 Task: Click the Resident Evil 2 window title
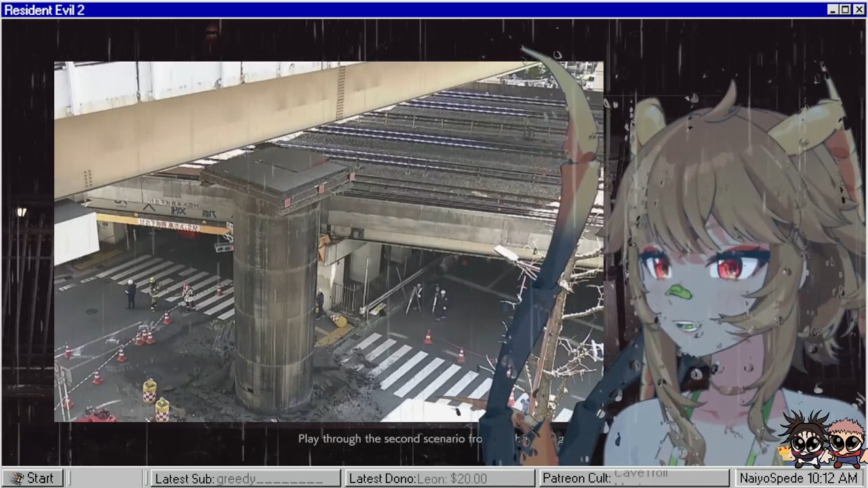44,10
